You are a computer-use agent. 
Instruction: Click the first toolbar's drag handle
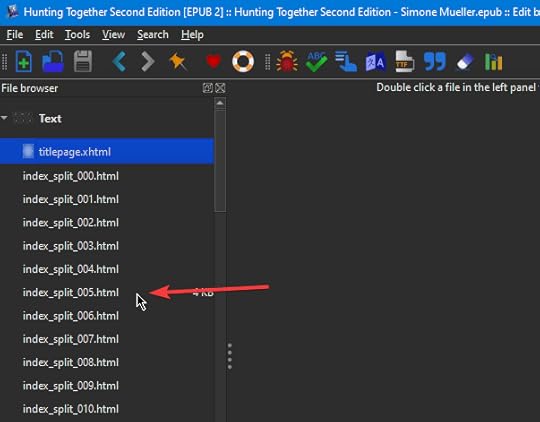(x=4, y=62)
